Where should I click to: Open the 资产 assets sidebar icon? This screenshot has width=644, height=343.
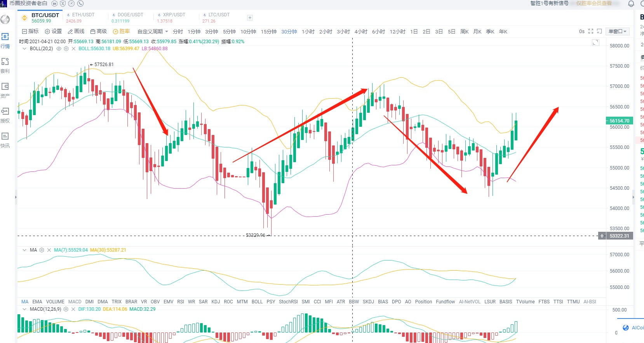tap(5, 90)
